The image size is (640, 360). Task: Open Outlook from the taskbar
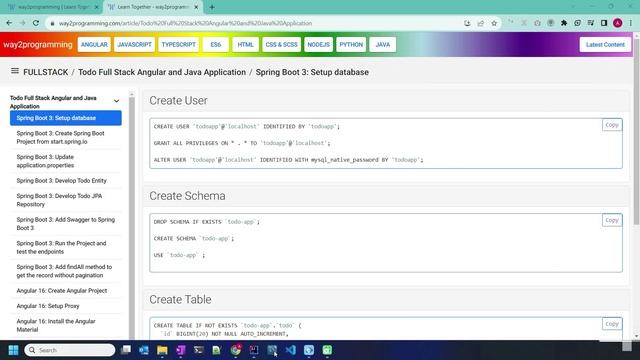point(144,350)
